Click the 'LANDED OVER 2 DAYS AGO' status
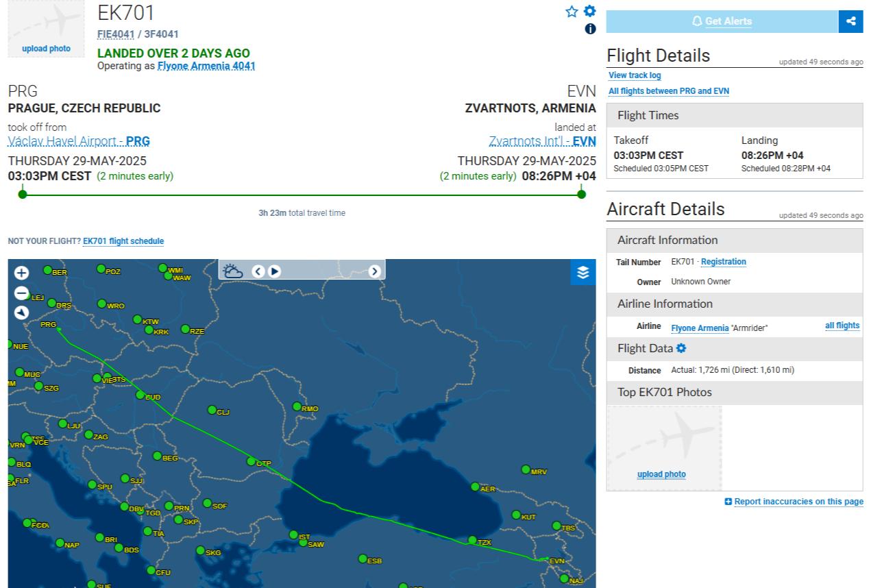Image resolution: width=869 pixels, height=588 pixels. (x=173, y=53)
